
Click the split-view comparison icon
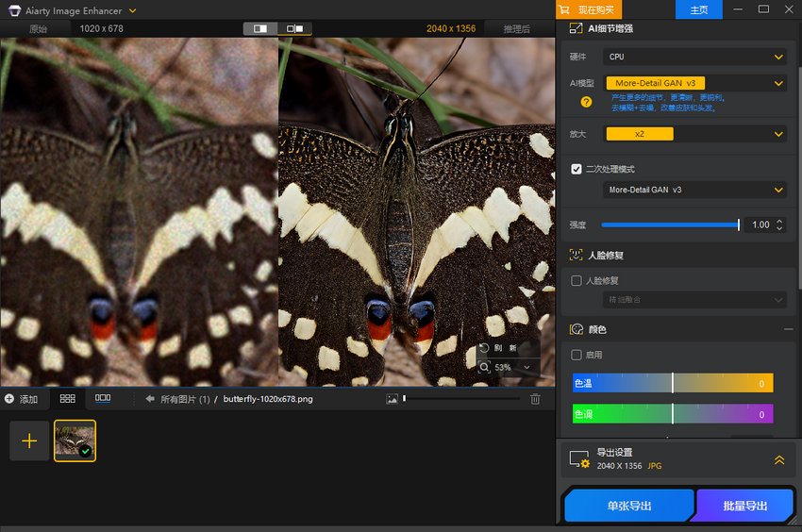point(259,29)
